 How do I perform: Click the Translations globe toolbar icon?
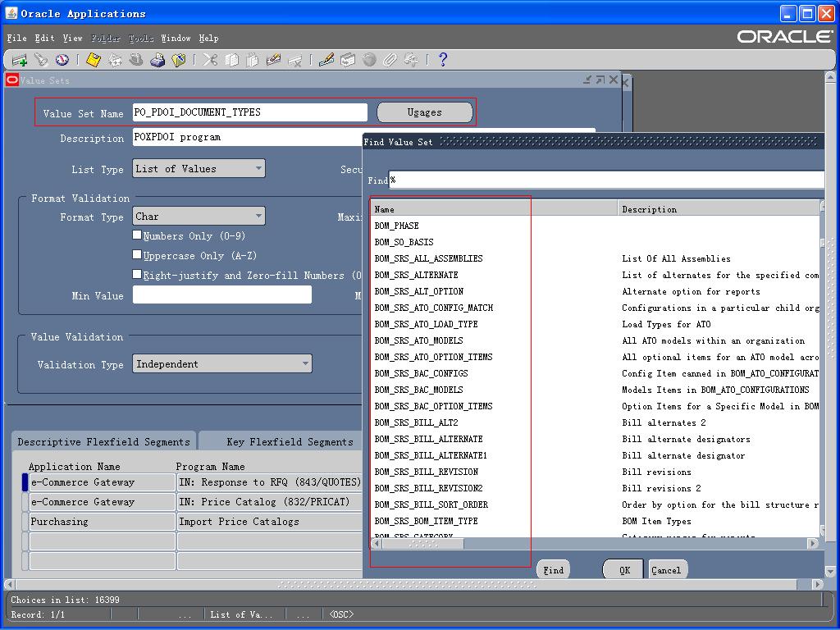point(369,60)
